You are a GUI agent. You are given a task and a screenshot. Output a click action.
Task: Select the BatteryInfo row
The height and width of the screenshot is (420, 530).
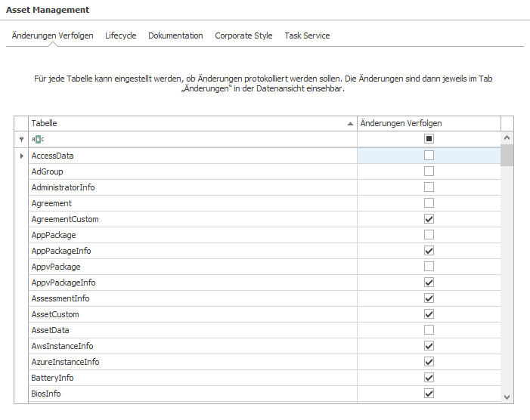265,378
